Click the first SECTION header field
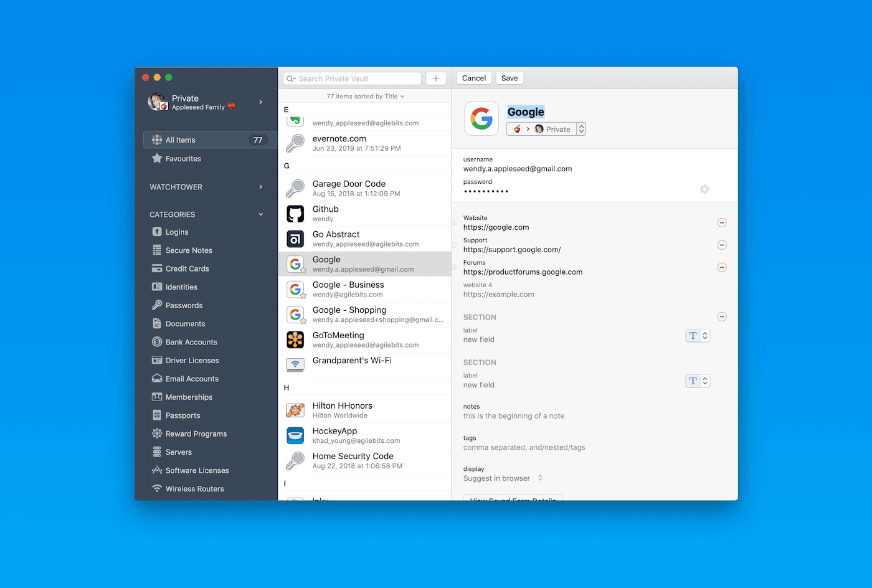Screen dimensions: 872x588 pos(480,317)
